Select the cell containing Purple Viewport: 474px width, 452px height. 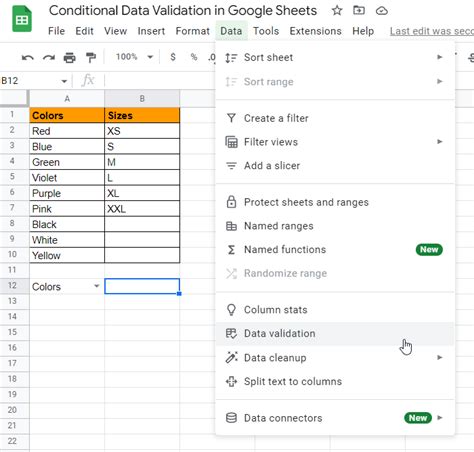pyautogui.click(x=67, y=193)
